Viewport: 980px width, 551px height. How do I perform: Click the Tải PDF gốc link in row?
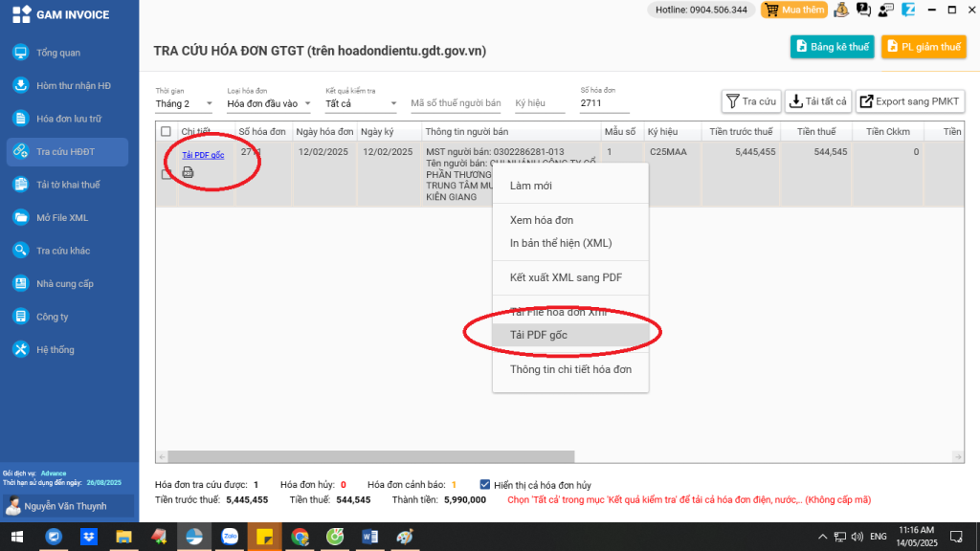pos(203,155)
